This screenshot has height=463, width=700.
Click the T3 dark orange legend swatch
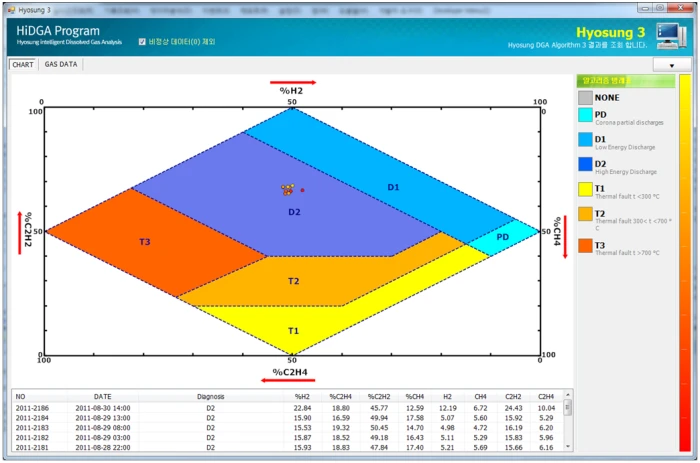point(585,246)
